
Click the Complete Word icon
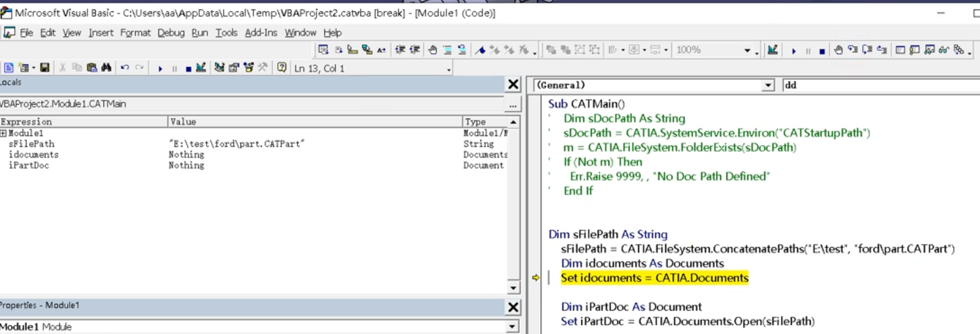[382, 50]
